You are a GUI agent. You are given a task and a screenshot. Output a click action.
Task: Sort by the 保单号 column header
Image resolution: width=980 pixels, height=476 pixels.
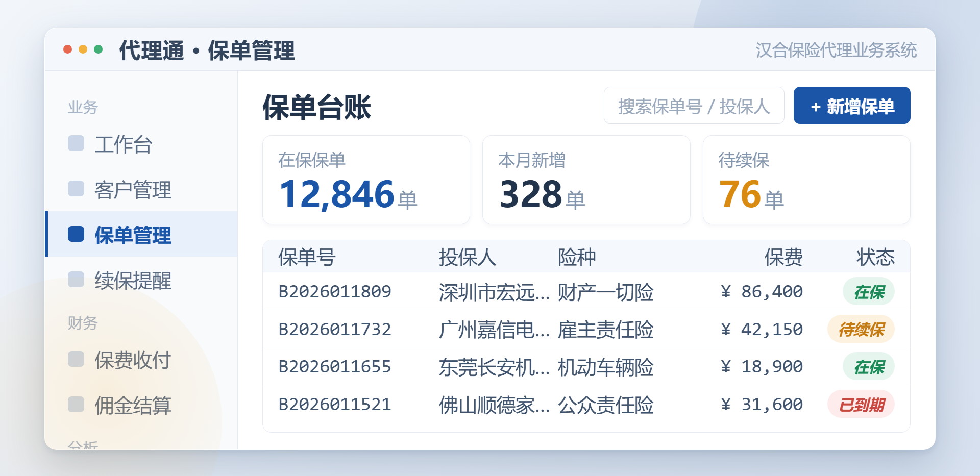pos(307,257)
